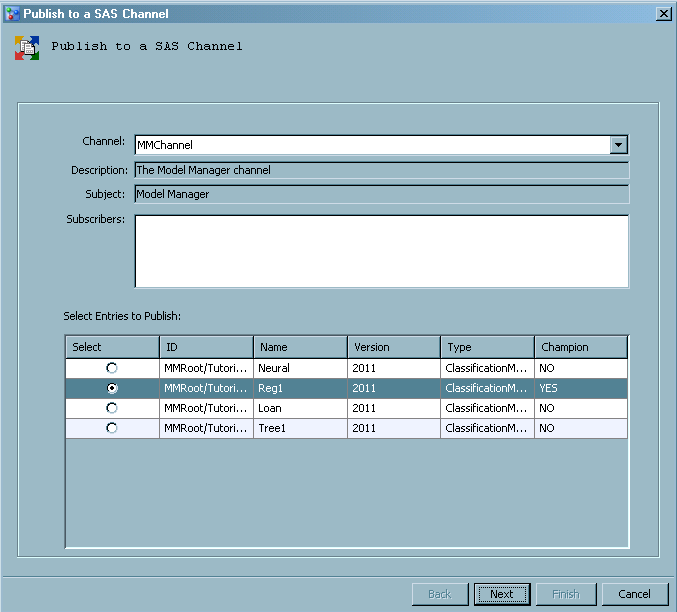
Task: Sort by the Select column header
Action: pyautogui.click(x=112, y=347)
